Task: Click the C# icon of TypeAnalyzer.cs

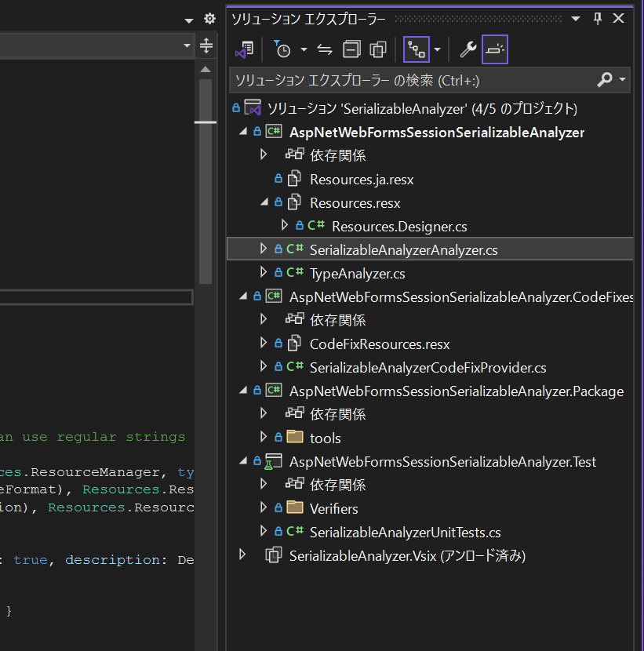Action: tap(295, 273)
